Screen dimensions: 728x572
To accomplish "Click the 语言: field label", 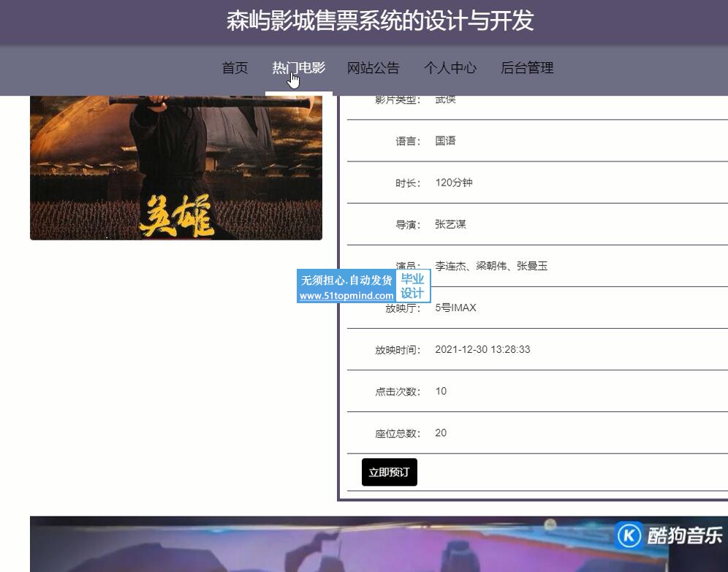I will tap(408, 141).
